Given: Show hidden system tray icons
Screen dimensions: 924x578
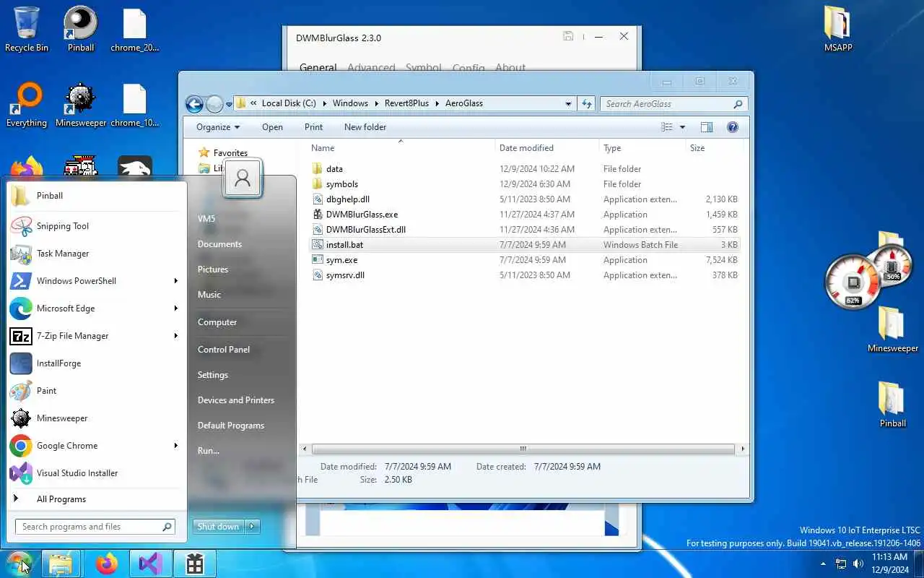Looking at the screenshot, I should (823, 564).
